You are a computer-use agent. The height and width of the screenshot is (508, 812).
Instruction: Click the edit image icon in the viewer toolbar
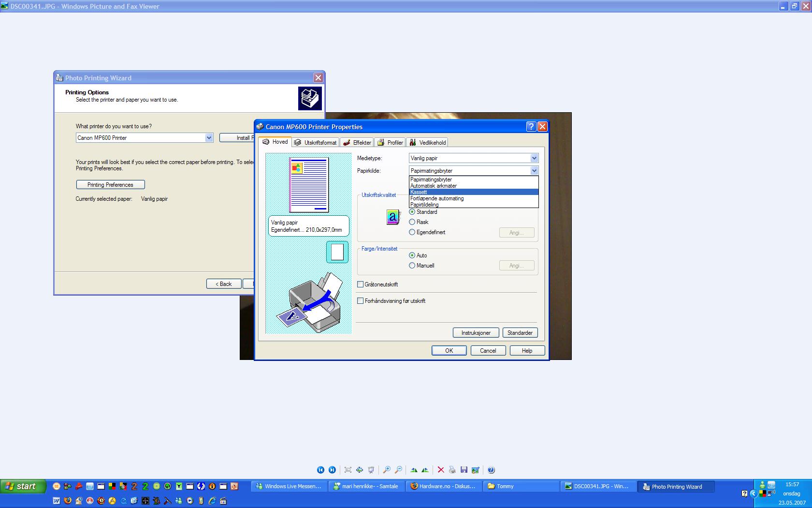point(475,470)
